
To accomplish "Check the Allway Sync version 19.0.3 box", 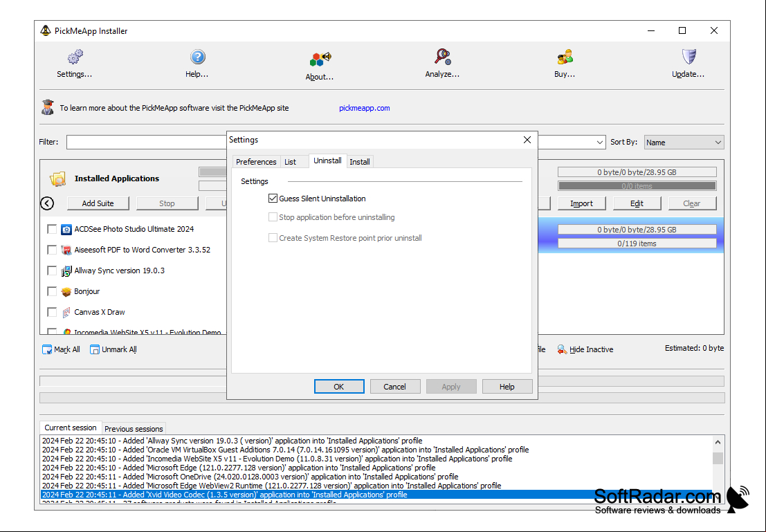I will 52,270.
